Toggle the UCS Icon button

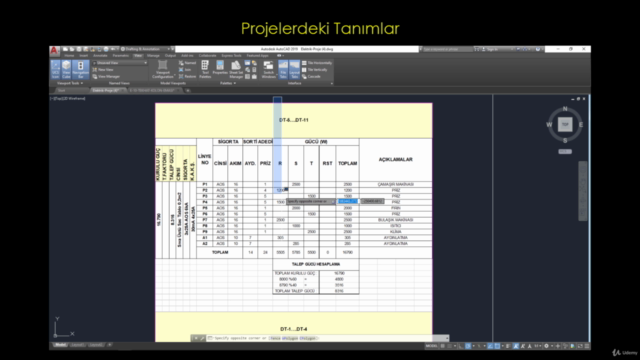tap(55, 70)
